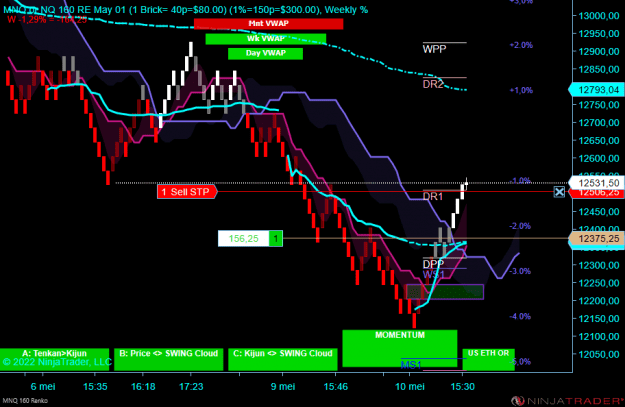The image size is (625, 407).
Task: Click the 12506,25 red stop price marker
Action: (x=596, y=193)
